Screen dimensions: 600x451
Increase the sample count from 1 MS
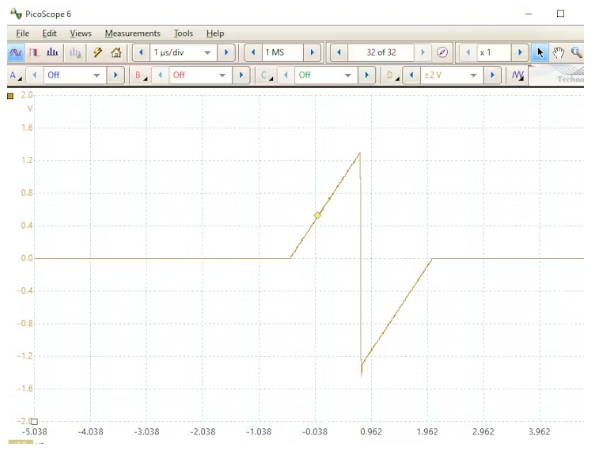(x=313, y=52)
